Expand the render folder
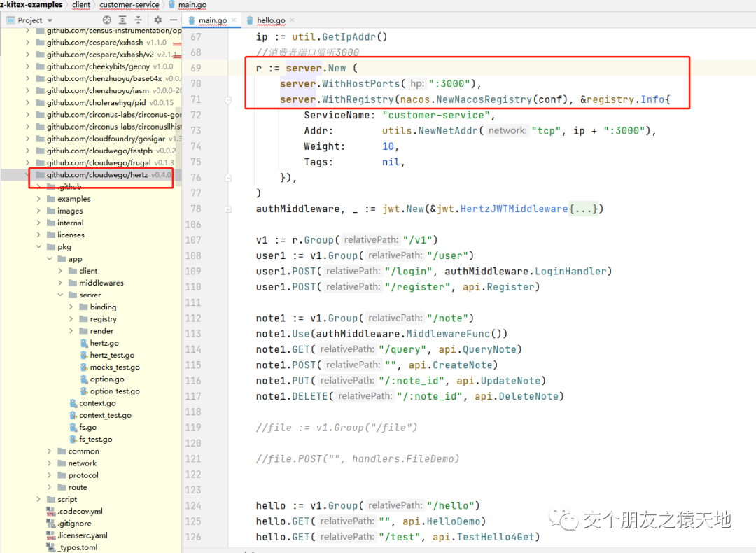 [71, 331]
